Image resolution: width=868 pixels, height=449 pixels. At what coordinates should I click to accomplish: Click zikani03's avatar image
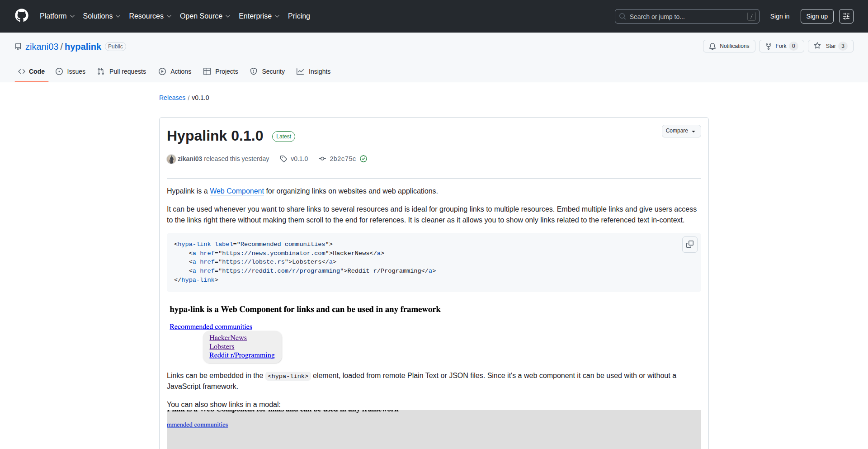point(171,159)
